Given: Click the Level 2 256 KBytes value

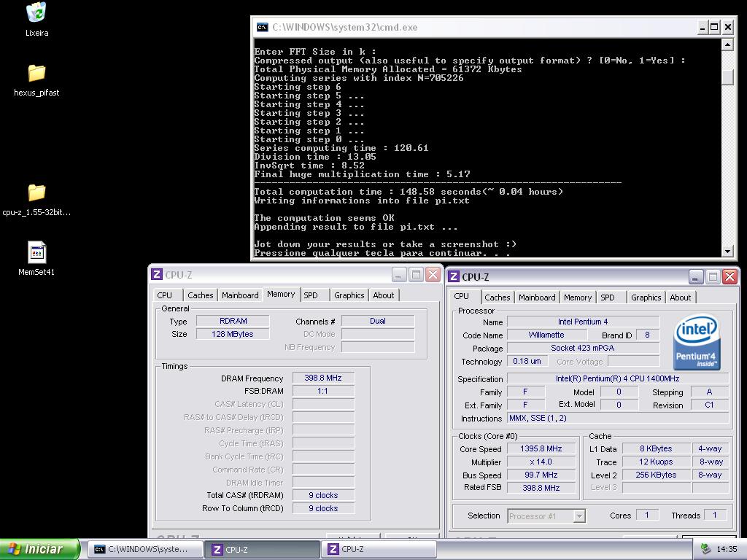Looking at the screenshot, I should 656,475.
